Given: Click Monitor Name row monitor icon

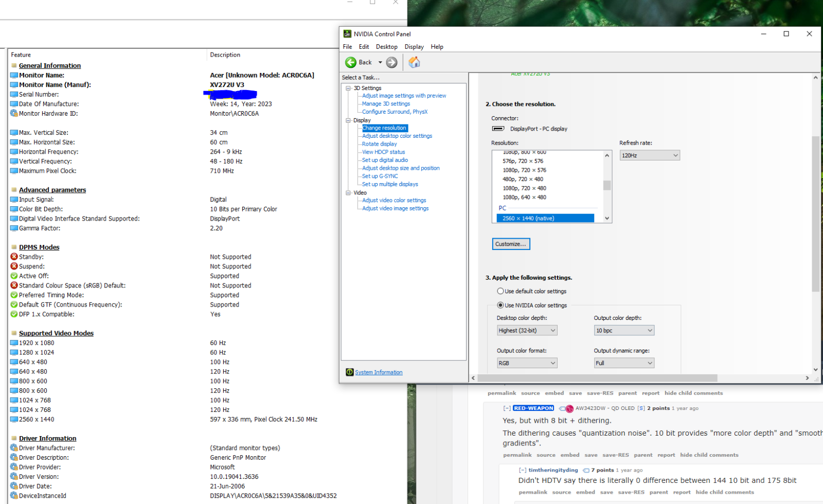Looking at the screenshot, I should [x=14, y=76].
